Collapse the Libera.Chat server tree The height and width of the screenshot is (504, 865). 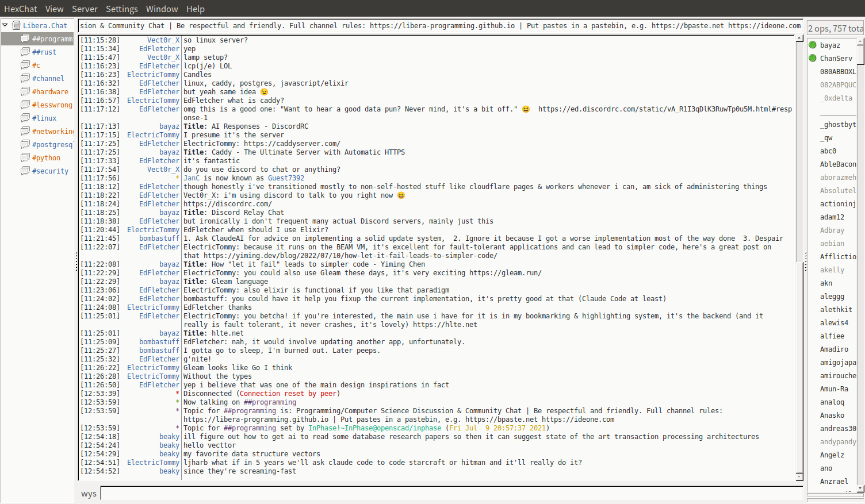tap(5, 25)
